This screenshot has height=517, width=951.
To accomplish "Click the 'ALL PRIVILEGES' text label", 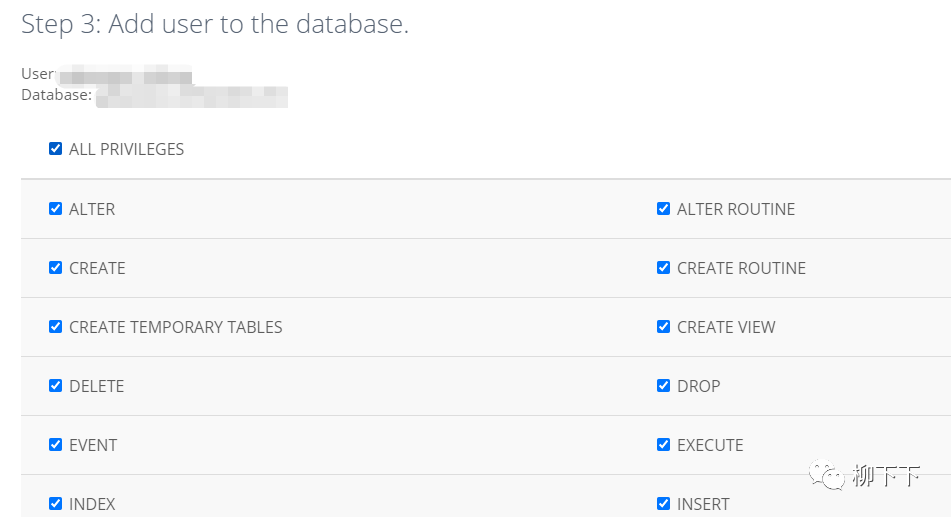I will coord(126,149).
